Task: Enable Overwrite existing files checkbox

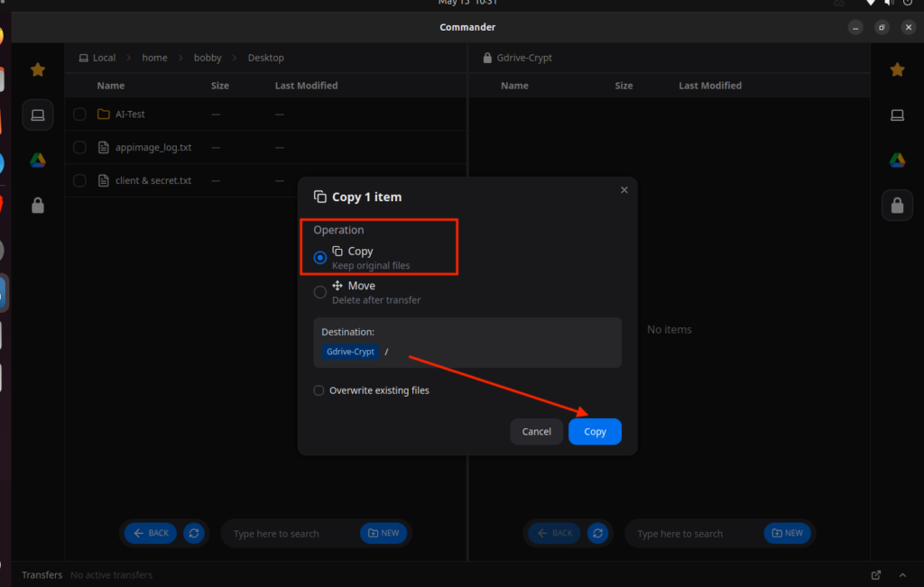Action: [x=319, y=390]
